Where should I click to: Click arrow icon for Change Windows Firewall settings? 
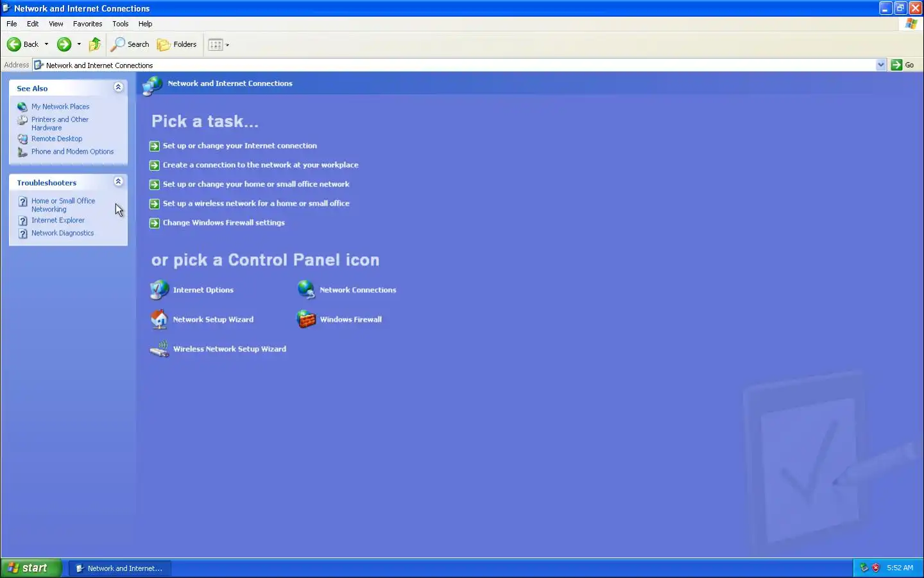tap(154, 223)
